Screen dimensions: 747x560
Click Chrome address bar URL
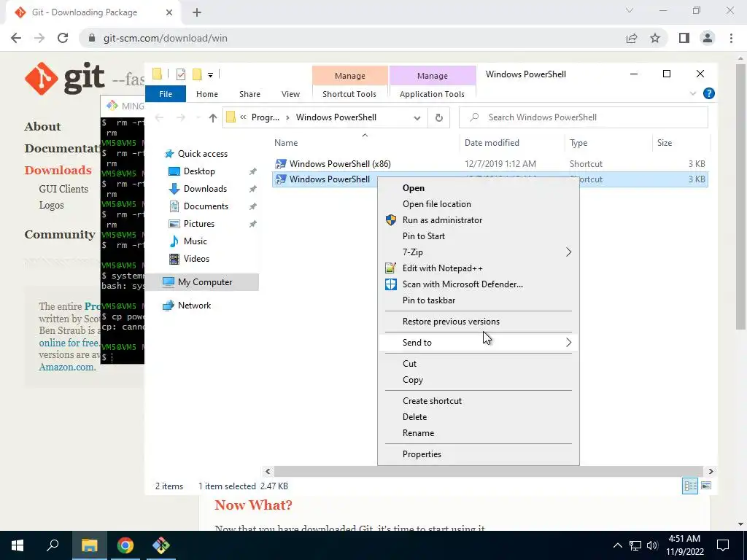(x=165, y=38)
